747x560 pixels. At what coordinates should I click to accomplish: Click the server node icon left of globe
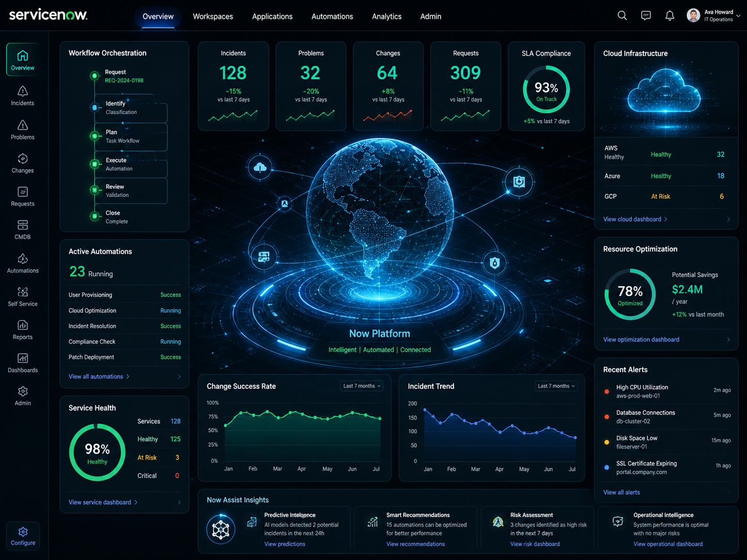[264, 256]
